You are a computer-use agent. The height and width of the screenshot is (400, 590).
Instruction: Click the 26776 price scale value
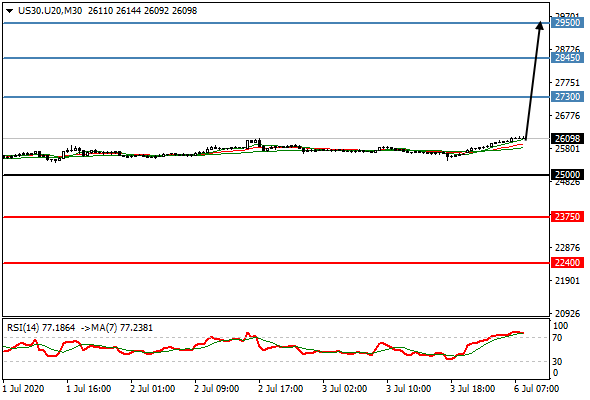pos(567,116)
